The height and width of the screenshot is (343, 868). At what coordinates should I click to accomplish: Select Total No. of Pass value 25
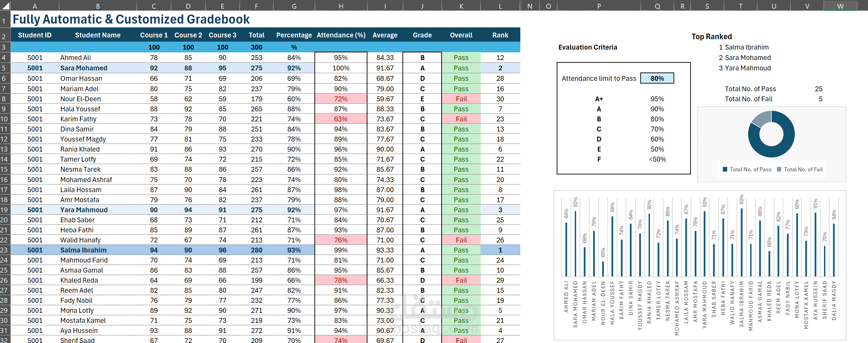tap(818, 89)
